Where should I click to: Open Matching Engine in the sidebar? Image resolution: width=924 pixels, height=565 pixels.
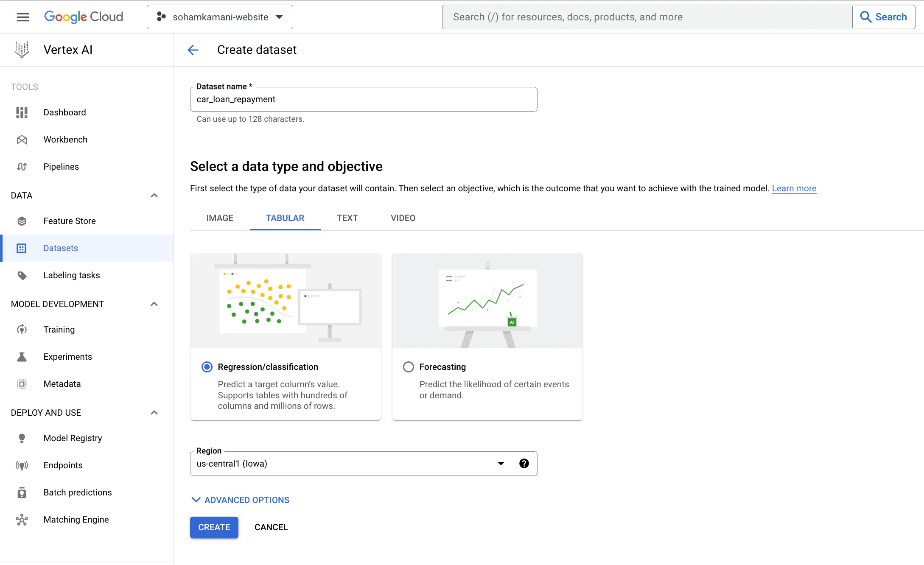[76, 520]
